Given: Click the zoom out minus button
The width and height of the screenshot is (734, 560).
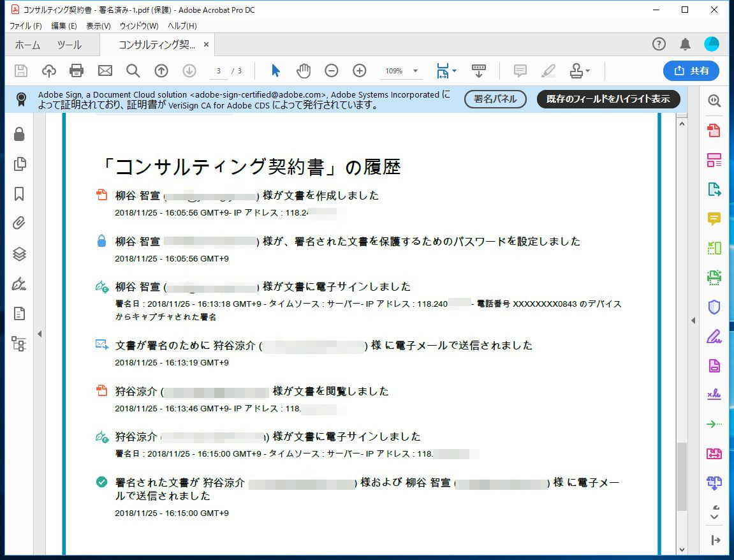Looking at the screenshot, I should pos(332,71).
